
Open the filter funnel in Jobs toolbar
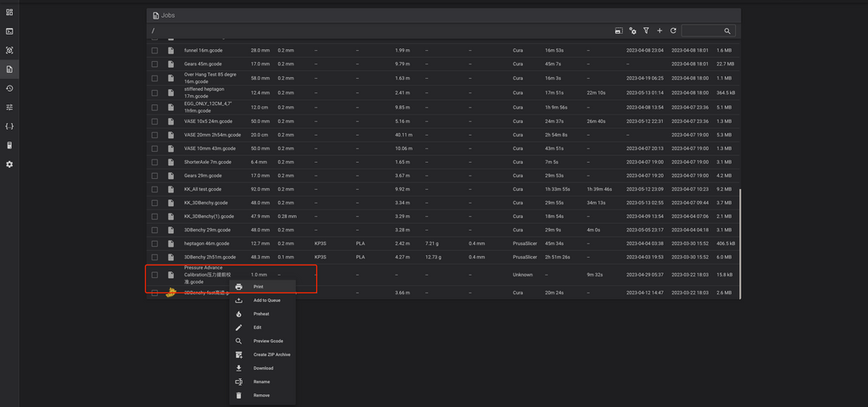[646, 31]
